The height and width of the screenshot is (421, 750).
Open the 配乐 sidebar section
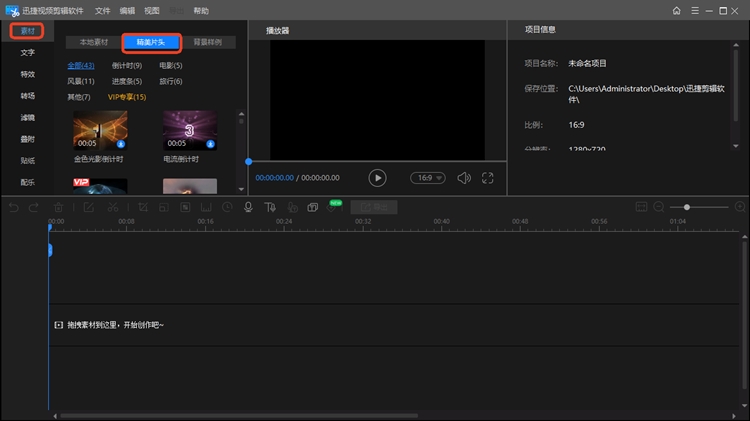[x=27, y=182]
